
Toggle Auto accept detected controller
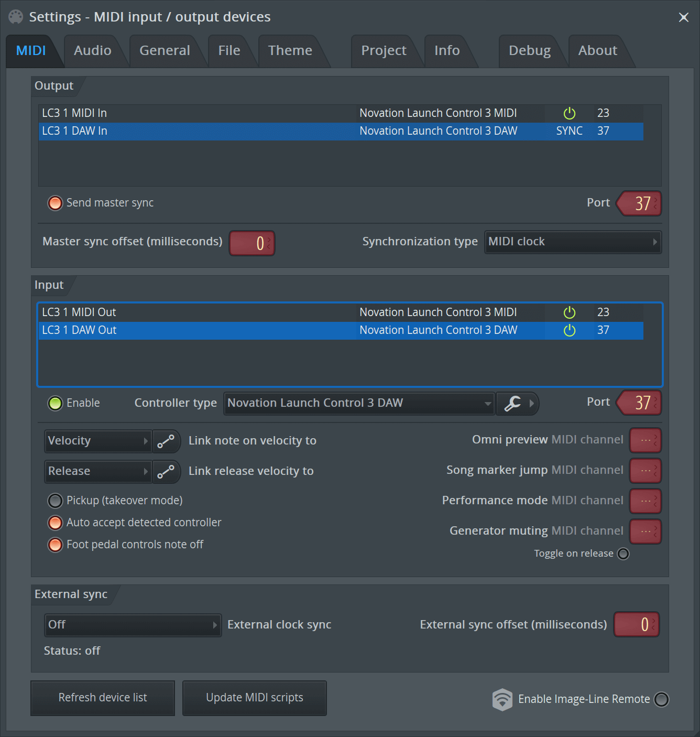point(55,523)
